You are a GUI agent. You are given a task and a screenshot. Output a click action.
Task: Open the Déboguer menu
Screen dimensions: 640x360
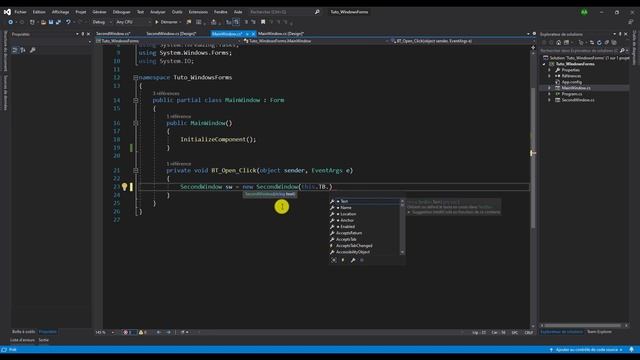tap(121, 12)
